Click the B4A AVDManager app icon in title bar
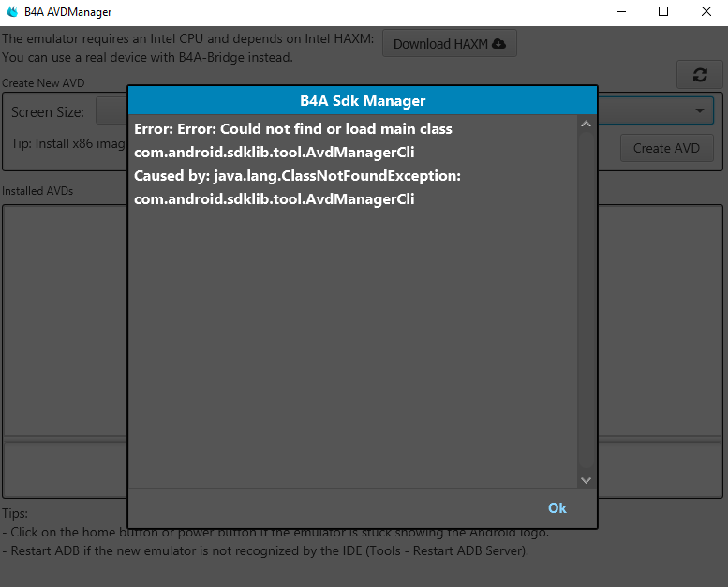 click(x=12, y=11)
